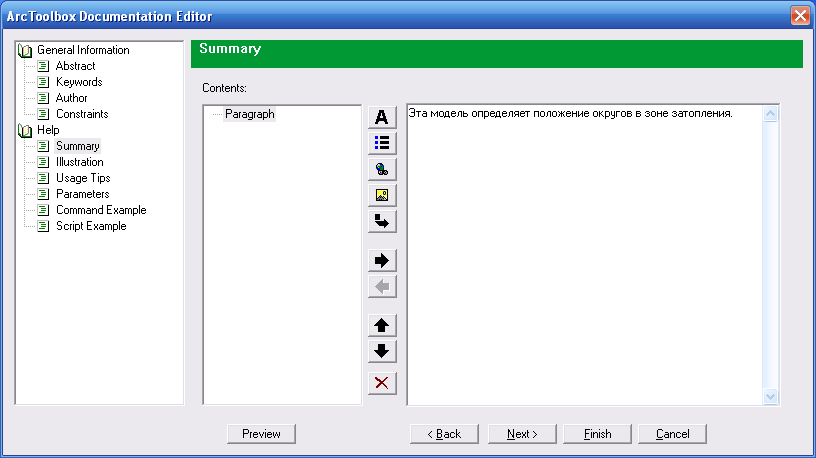Open the Script Example section
Viewport: 816px width, 458px height.
91,226
